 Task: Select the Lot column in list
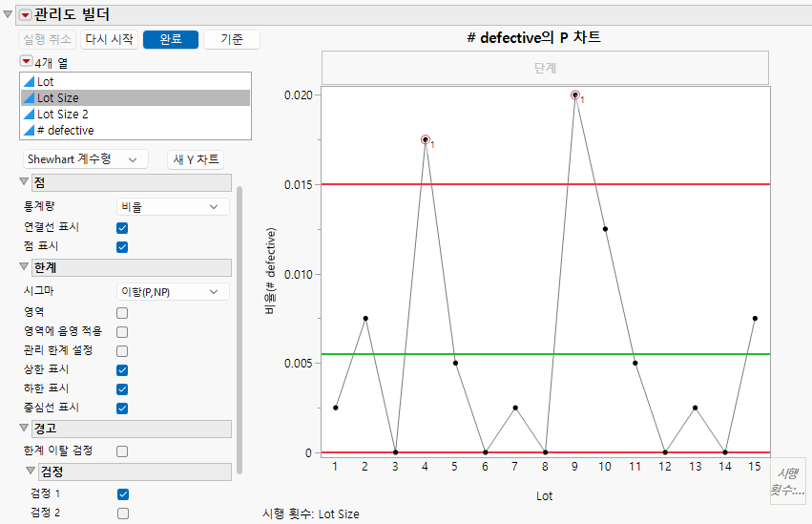(135, 82)
